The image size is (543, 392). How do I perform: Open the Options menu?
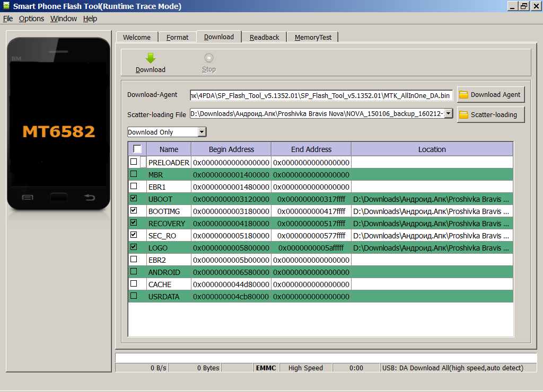click(31, 19)
